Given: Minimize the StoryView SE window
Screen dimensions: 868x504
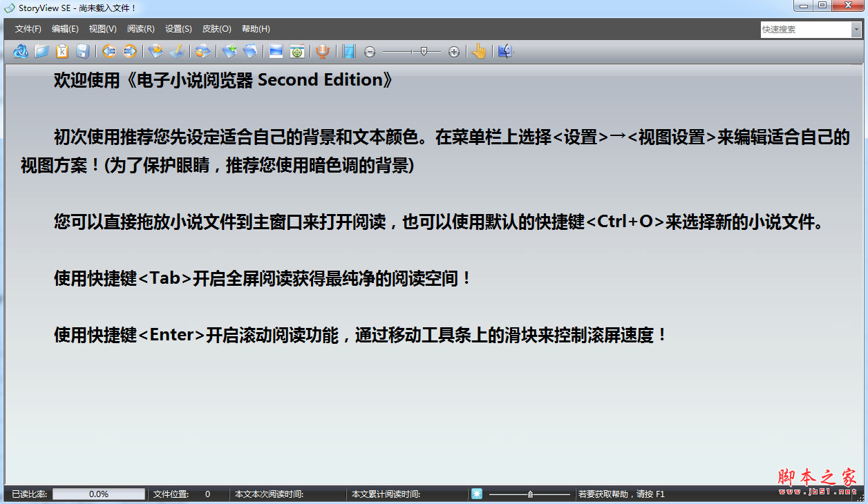Looking at the screenshot, I should coord(802,6).
